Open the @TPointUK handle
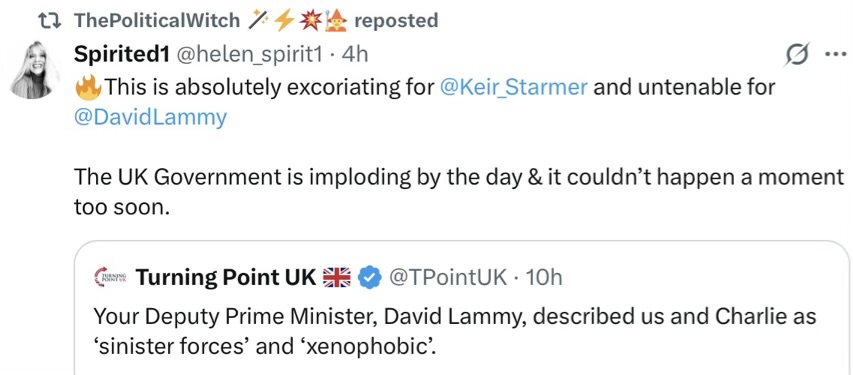 (448, 278)
